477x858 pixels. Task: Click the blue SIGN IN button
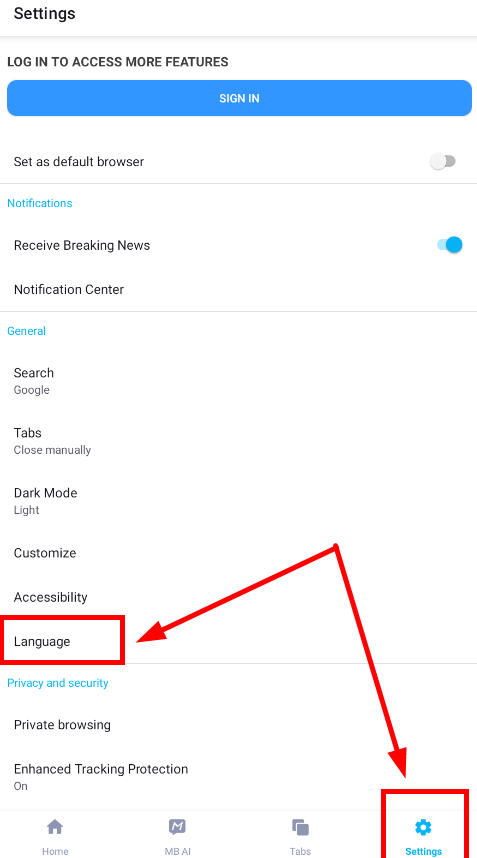239,98
